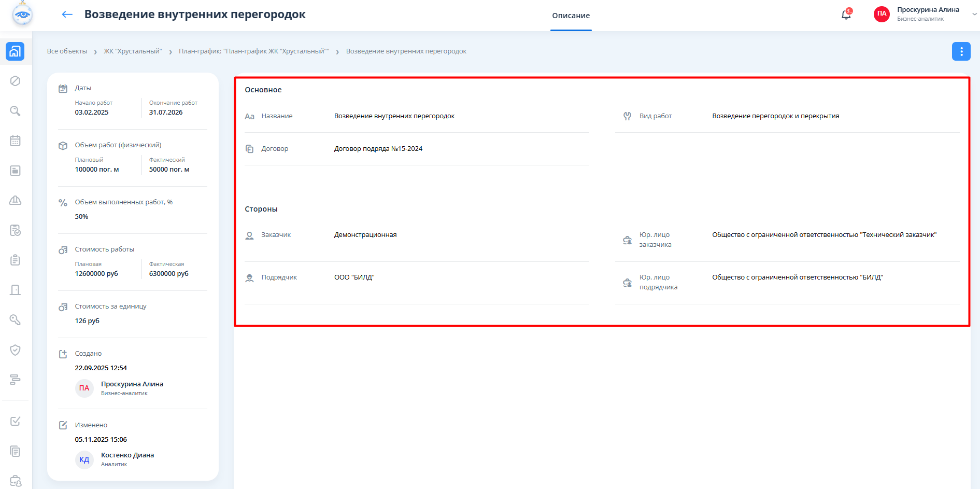
Task: Open the notifications bell
Action: [846, 15]
